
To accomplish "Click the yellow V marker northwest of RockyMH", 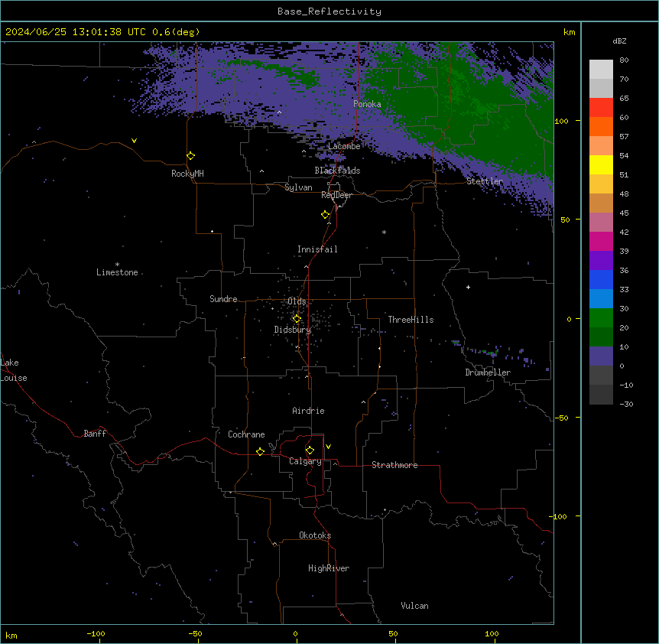I will click(x=134, y=141).
